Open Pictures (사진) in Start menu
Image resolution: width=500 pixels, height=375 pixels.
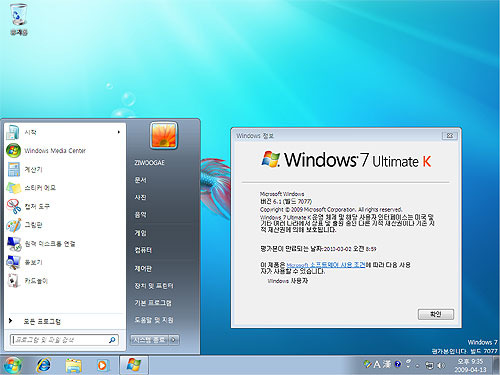(x=140, y=197)
